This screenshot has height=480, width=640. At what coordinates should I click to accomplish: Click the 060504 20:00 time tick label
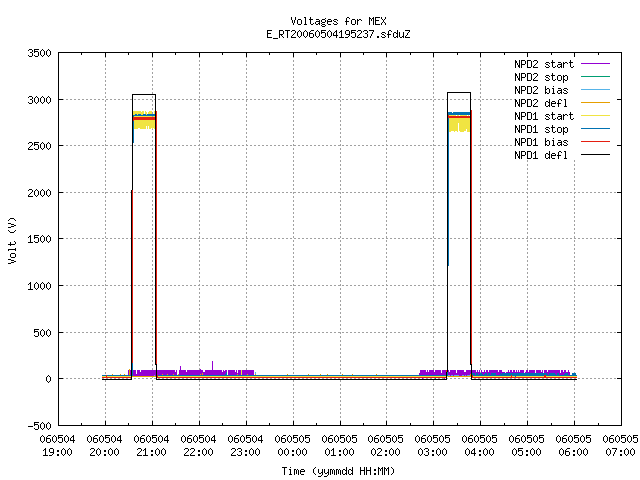[x=104, y=446]
